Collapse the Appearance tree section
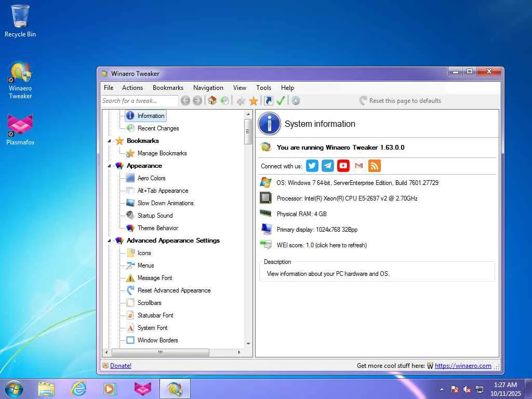The height and width of the screenshot is (399, 532). point(109,166)
